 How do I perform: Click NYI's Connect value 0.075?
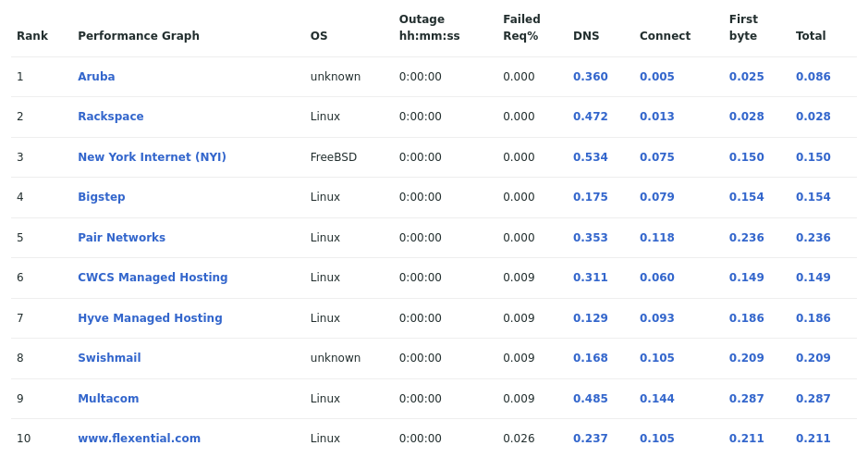[657, 156]
